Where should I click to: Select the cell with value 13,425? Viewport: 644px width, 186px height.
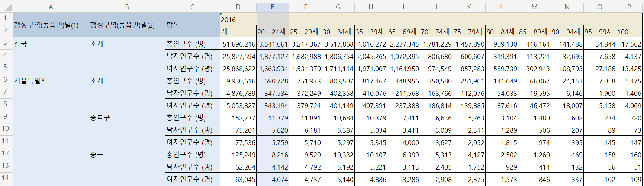629,68
